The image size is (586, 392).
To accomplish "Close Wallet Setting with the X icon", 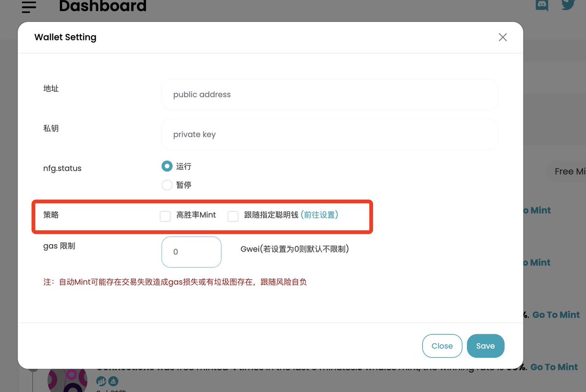I will click(x=502, y=37).
